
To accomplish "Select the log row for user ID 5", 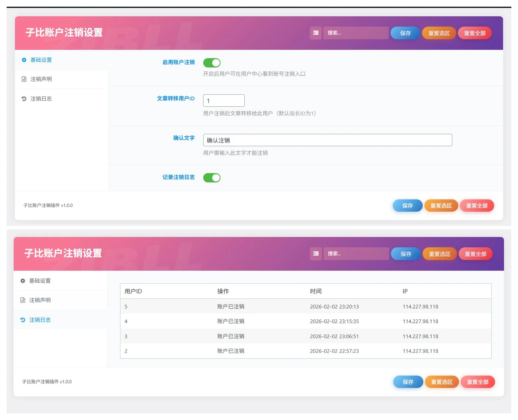I will pyautogui.click(x=305, y=306).
